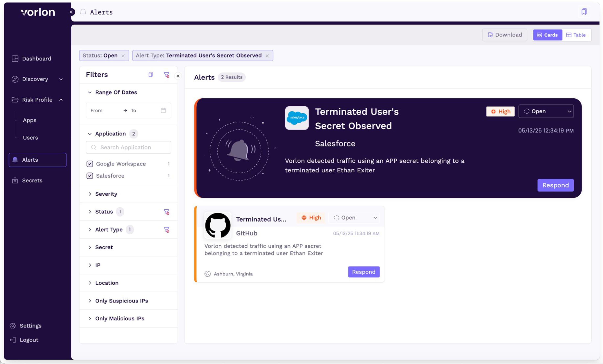Click the GitHub logo on alert card

click(218, 225)
